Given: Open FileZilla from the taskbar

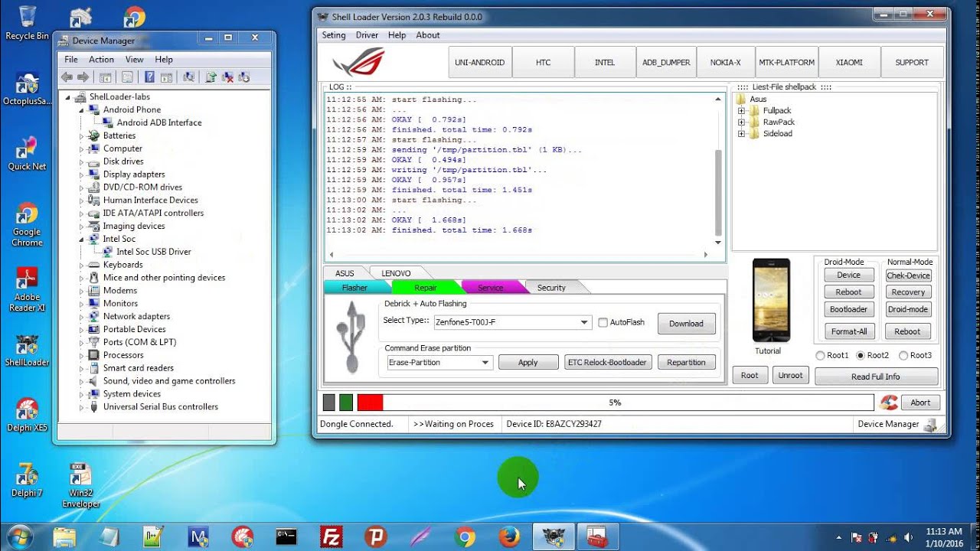Looking at the screenshot, I should pos(332,537).
